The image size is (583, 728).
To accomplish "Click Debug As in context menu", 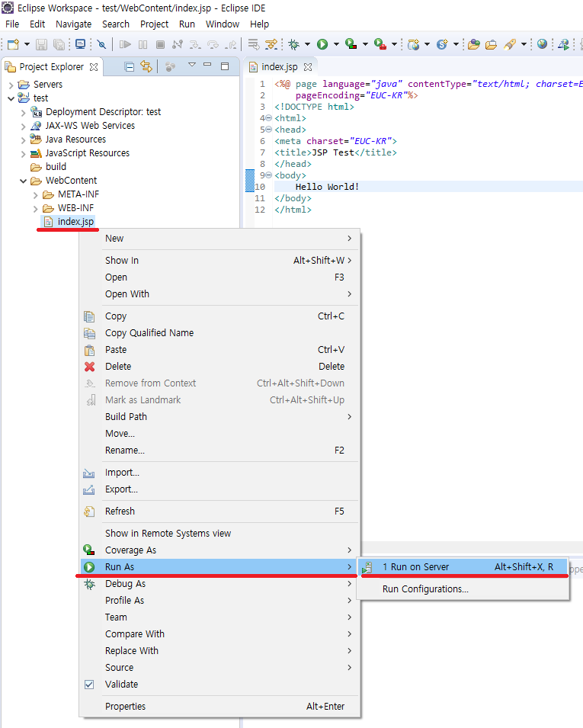I will (x=220, y=584).
